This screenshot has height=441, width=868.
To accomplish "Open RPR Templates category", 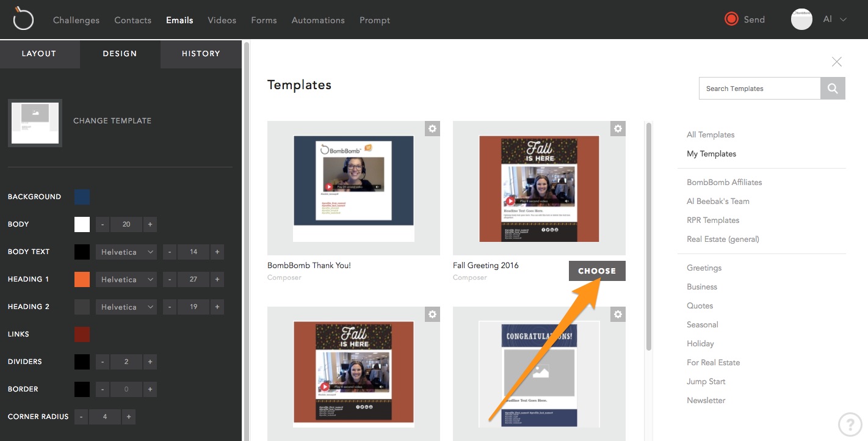I will 713,220.
